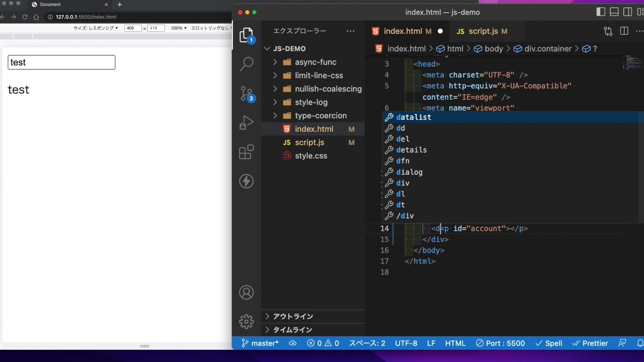
Task: Open style.css in the explorer
Action: (310, 156)
